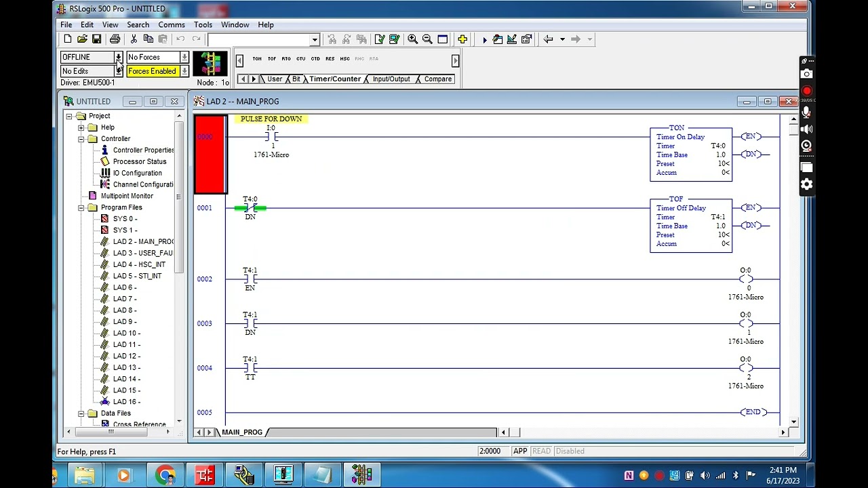Verify project using the second checkmark icon
The image size is (868, 488).
point(394,39)
